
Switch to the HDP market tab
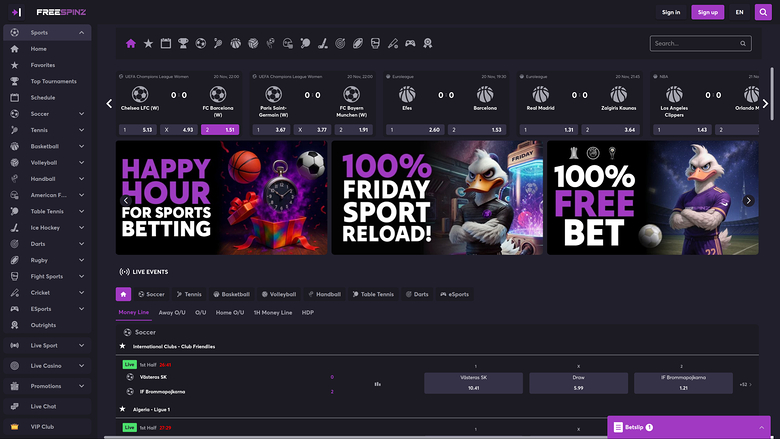[x=308, y=313]
